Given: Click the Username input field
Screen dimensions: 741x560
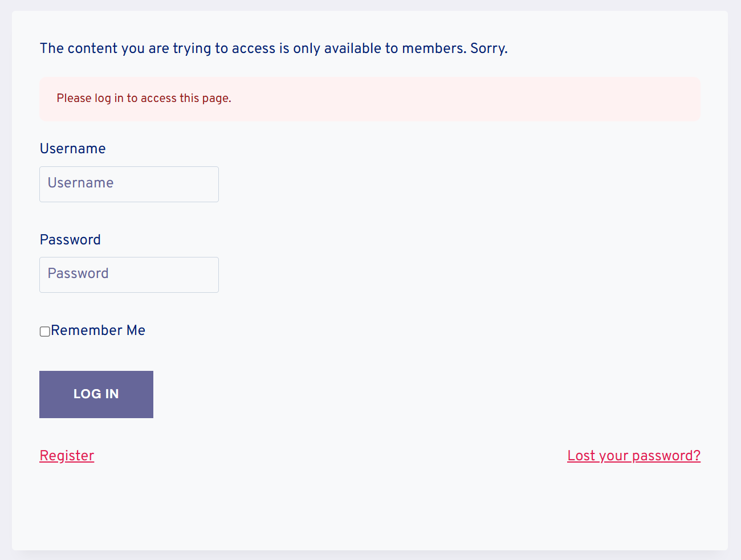Looking at the screenshot, I should click(129, 184).
